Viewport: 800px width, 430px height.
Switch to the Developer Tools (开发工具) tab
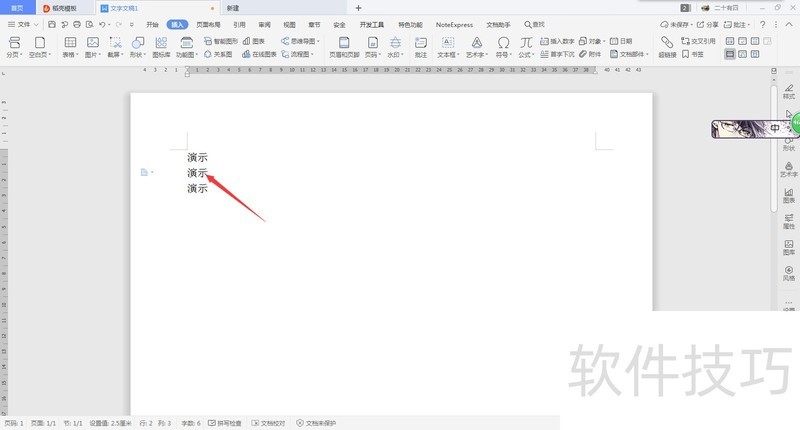pos(371,24)
